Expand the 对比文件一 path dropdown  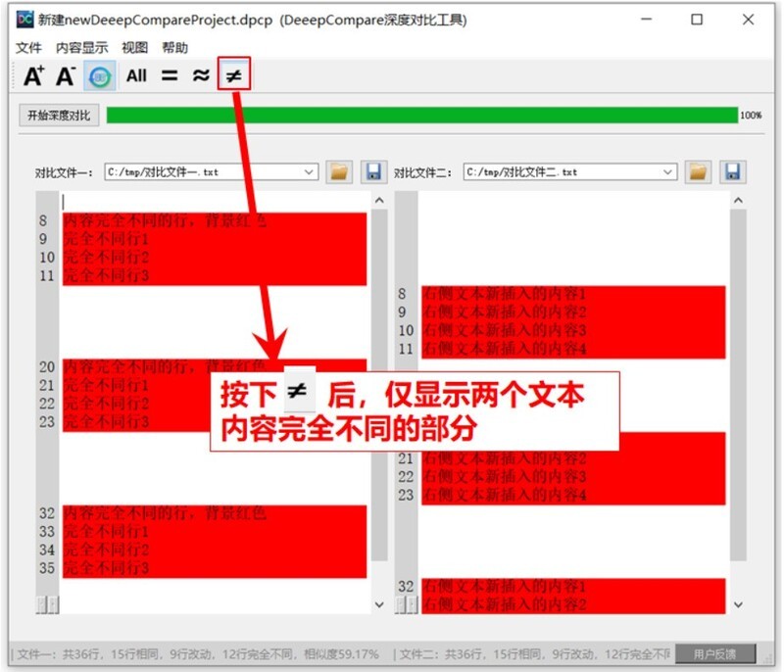coord(309,172)
